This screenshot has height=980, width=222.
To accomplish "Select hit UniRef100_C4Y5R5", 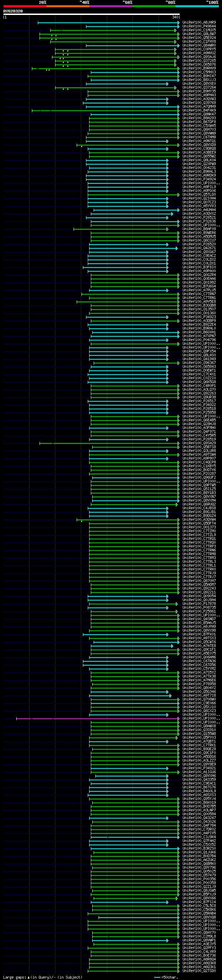I will [x=199, y=436].
